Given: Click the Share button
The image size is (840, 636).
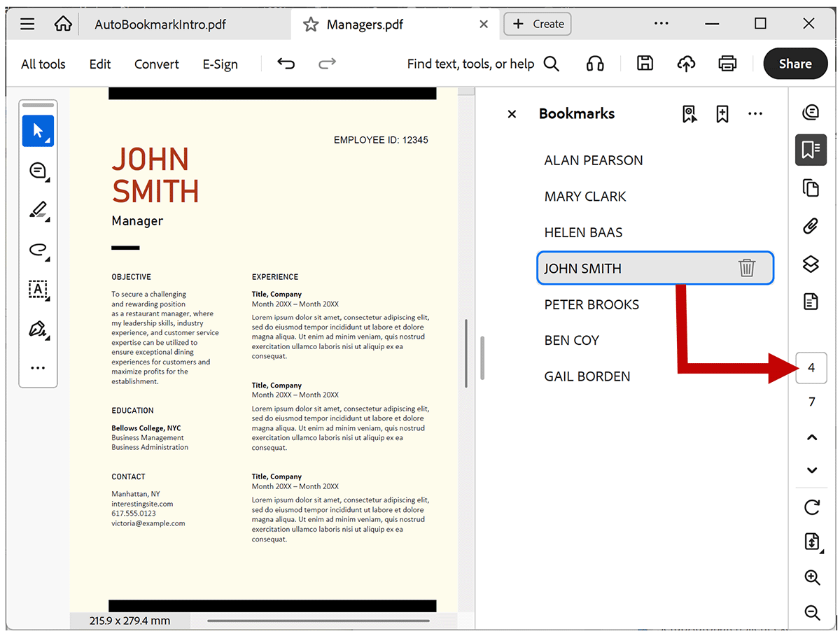Looking at the screenshot, I should pyautogui.click(x=795, y=64).
